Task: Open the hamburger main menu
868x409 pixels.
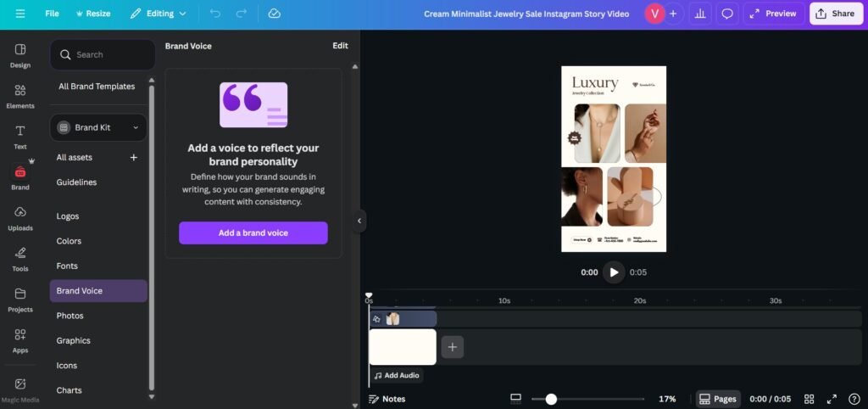Action: 20,14
